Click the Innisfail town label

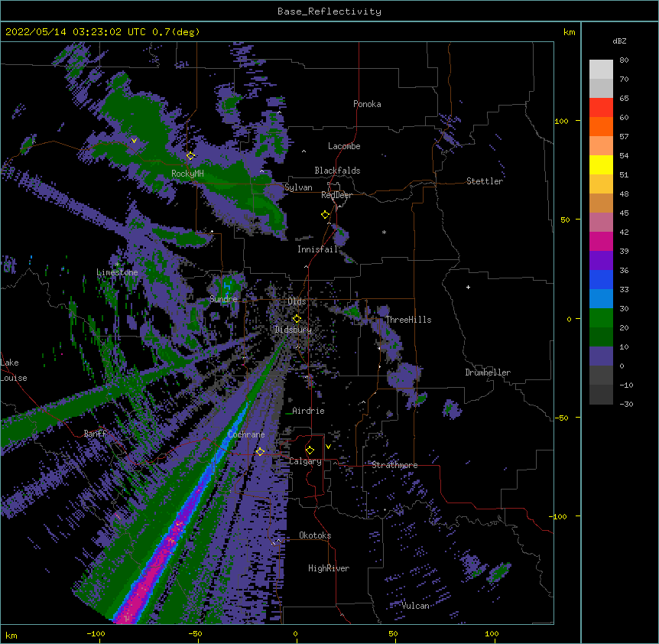[x=317, y=249]
